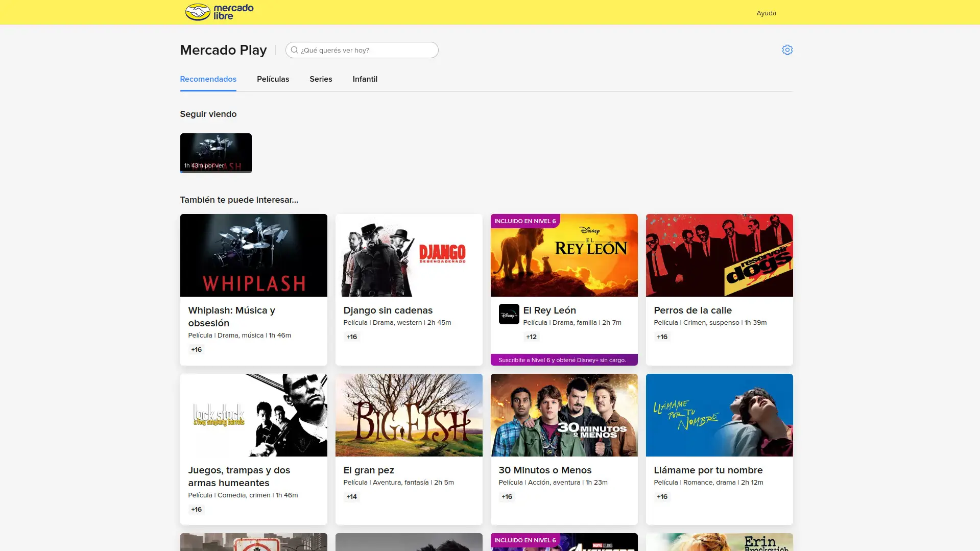Click the Disney+ logo on El Rey León
Viewport: 980px width, 551px height.
(509, 314)
